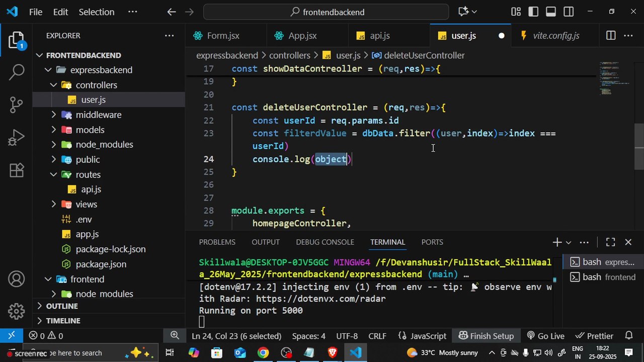Open the Chrome icon in the taskbar
644x362 pixels.
[263, 352]
